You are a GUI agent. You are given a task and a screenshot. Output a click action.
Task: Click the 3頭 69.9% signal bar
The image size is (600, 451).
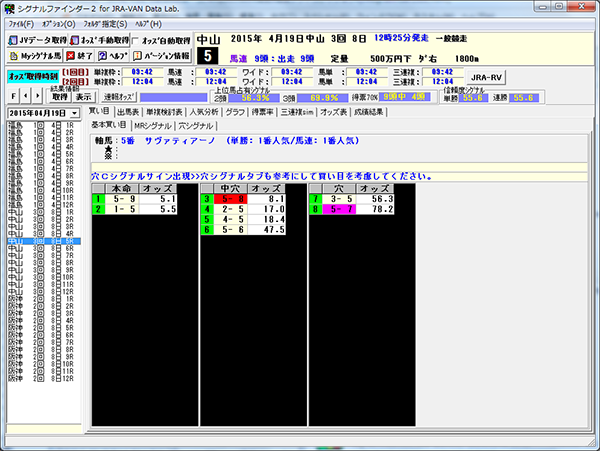323,98
